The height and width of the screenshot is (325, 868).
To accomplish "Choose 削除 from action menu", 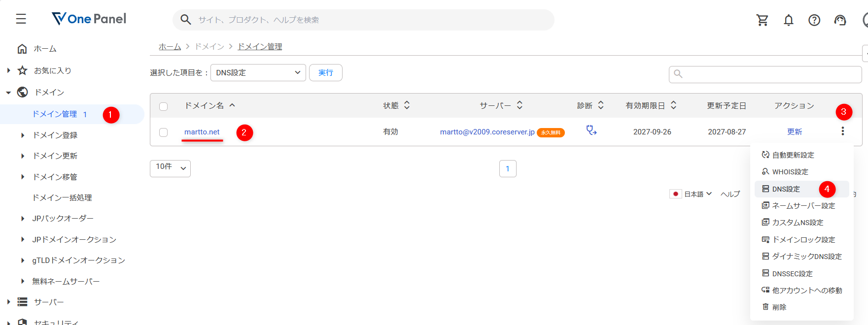I will pyautogui.click(x=801, y=307).
